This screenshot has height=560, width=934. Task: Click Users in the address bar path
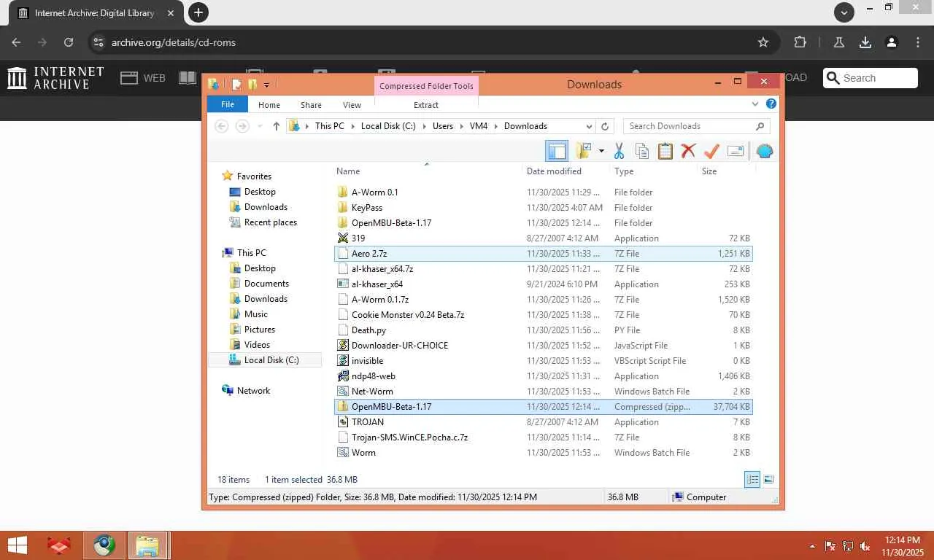(x=443, y=126)
